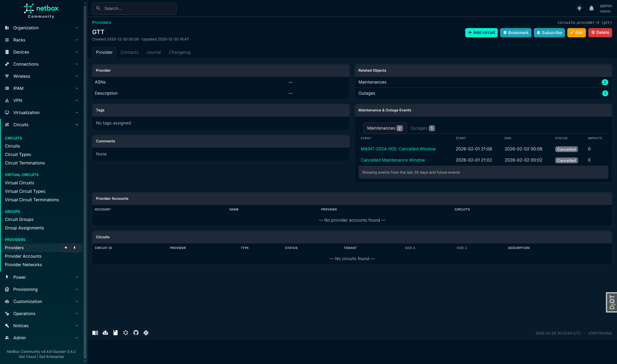
Task: Click the add provider plus icon
Action: click(x=65, y=248)
